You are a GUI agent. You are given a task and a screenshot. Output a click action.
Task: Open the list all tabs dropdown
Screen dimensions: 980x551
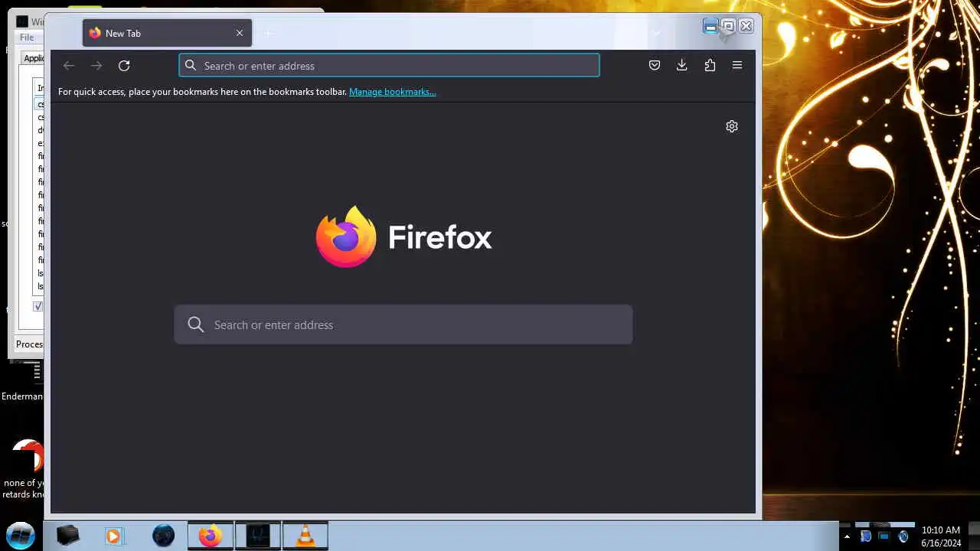(x=656, y=34)
